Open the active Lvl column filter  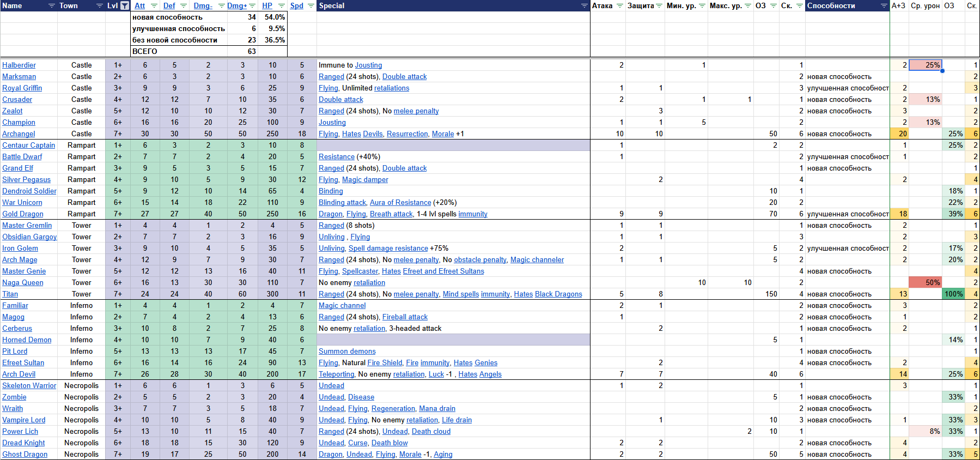(125, 5)
